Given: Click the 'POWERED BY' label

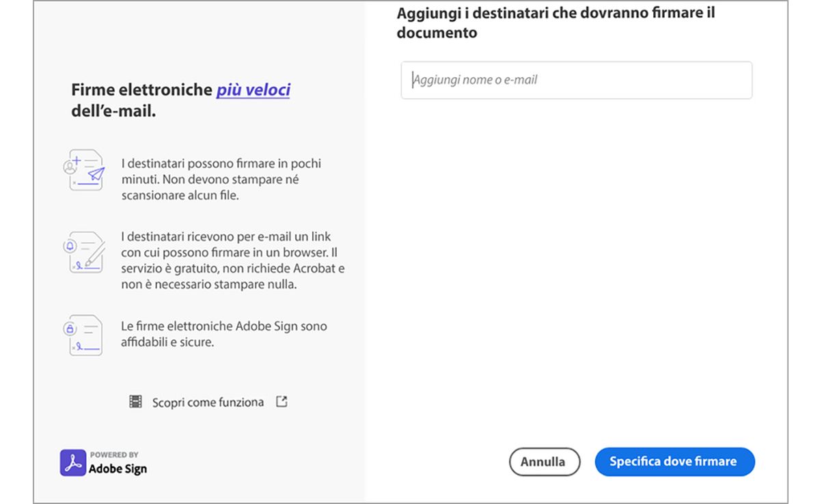Looking at the screenshot, I should click(x=114, y=455).
